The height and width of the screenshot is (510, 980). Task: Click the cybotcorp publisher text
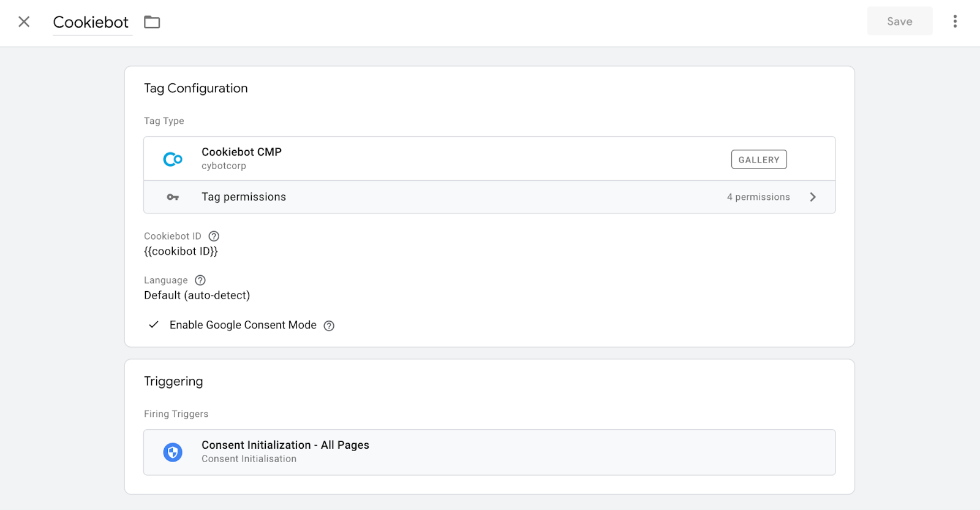[x=224, y=166]
